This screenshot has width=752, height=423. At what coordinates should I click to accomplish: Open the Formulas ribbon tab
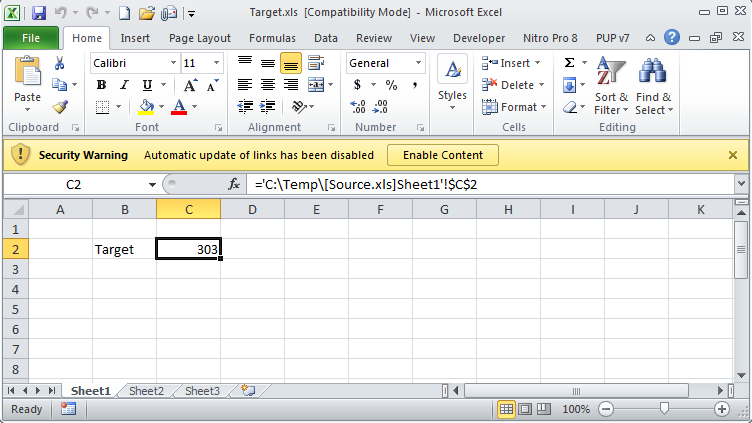point(272,38)
